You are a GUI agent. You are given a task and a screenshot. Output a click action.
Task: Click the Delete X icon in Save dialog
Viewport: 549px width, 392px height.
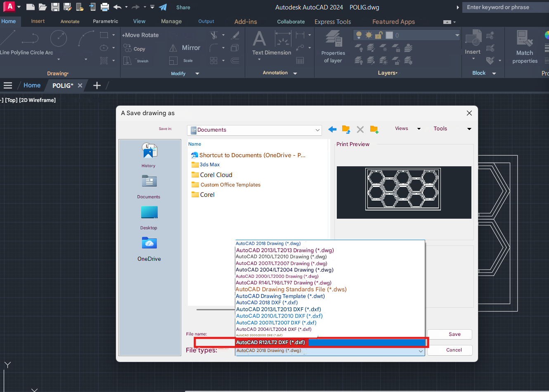pos(360,130)
